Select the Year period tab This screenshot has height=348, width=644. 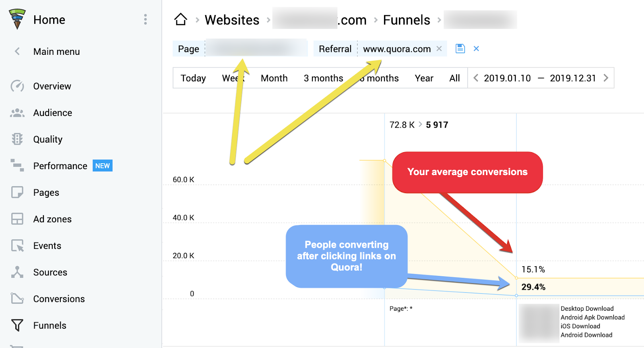point(424,78)
